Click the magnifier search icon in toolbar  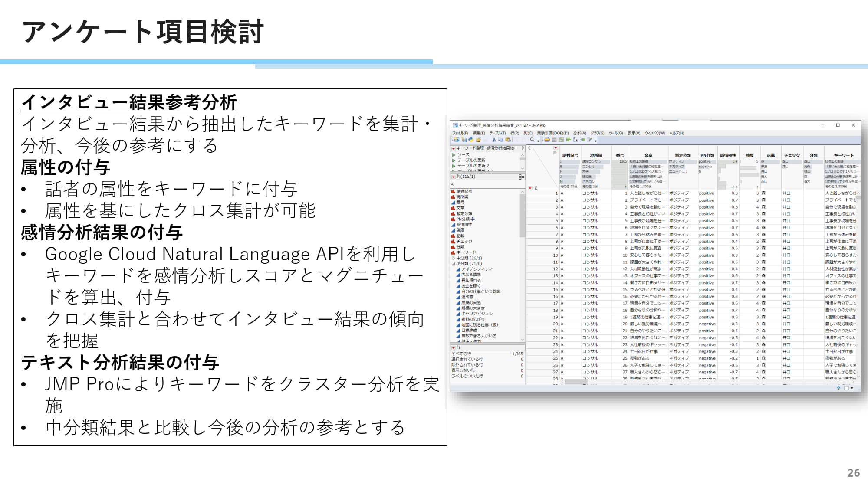532,140
